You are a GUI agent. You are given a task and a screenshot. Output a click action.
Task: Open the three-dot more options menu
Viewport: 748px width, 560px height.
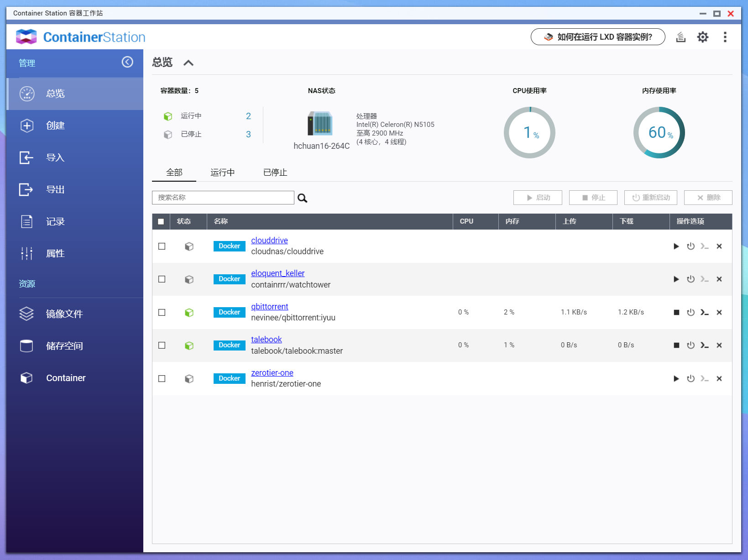point(725,37)
